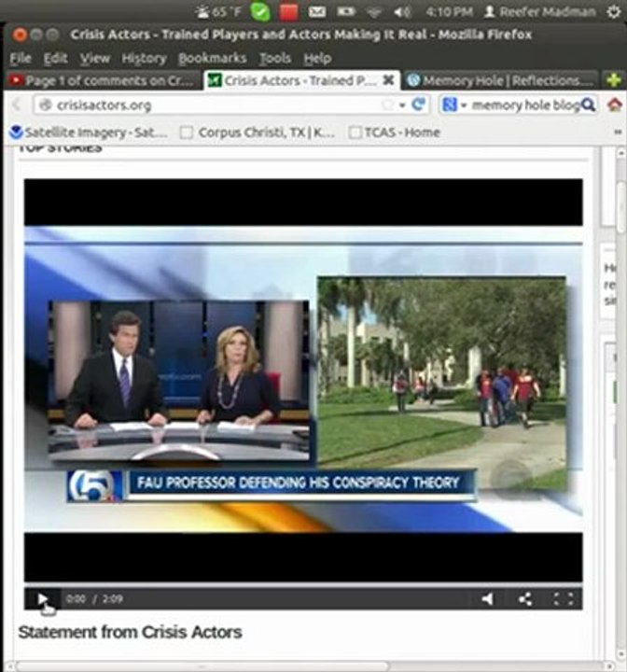Screen dimensions: 627x672
Task: Close the Crisis Actors tab
Action: click(x=388, y=79)
